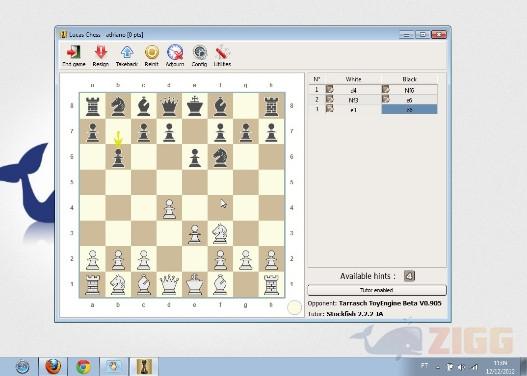Select the black pawn on e6

pos(195,158)
